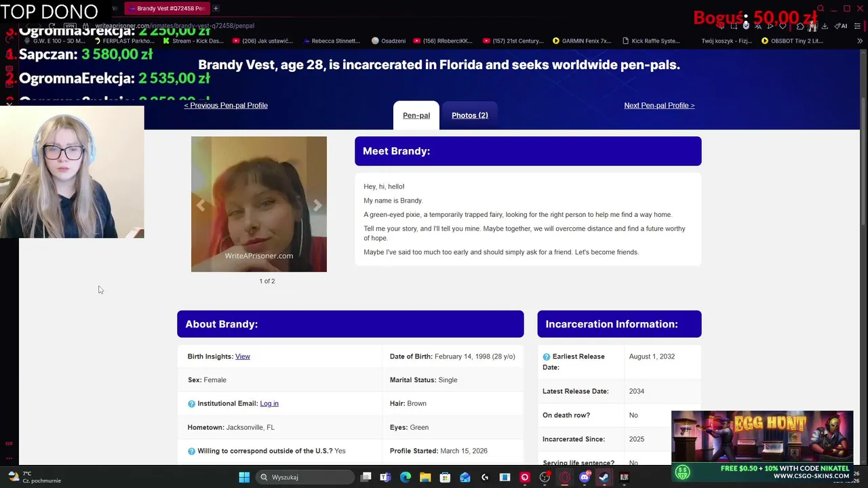Viewport: 868px width, 488px height.
Task: Open Stream - Kick Das bookmark
Action: click(x=193, y=41)
